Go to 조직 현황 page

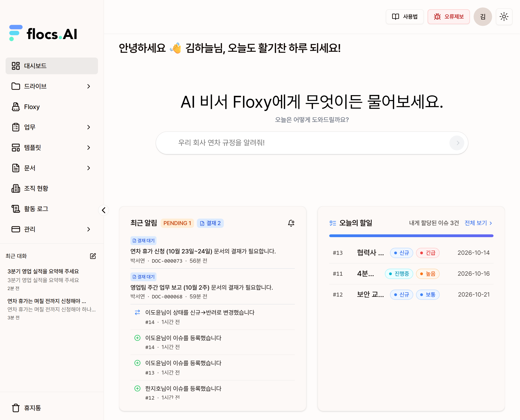[52, 188]
